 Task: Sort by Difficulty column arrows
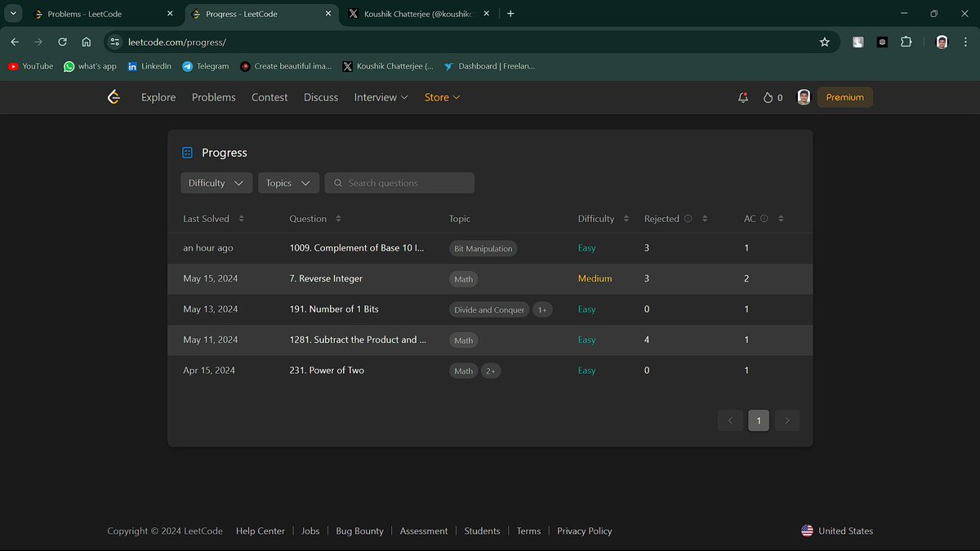626,219
